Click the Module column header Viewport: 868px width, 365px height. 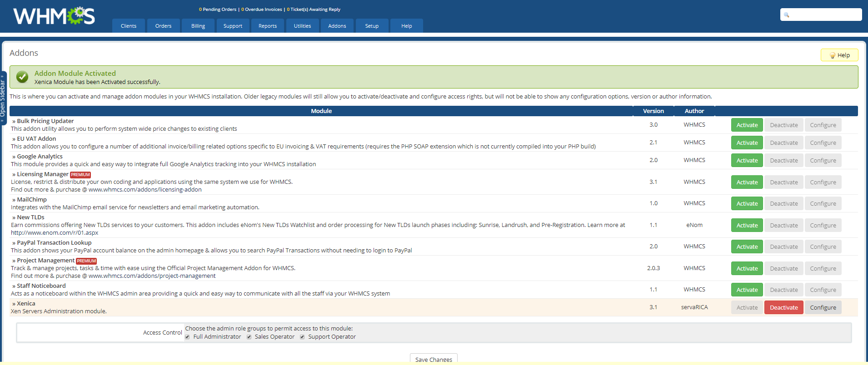(321, 111)
